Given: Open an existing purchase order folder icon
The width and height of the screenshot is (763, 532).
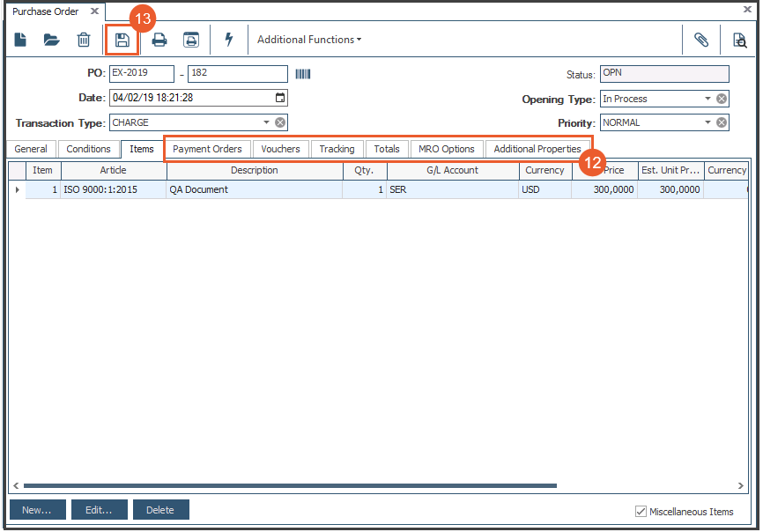Looking at the screenshot, I should 51,40.
